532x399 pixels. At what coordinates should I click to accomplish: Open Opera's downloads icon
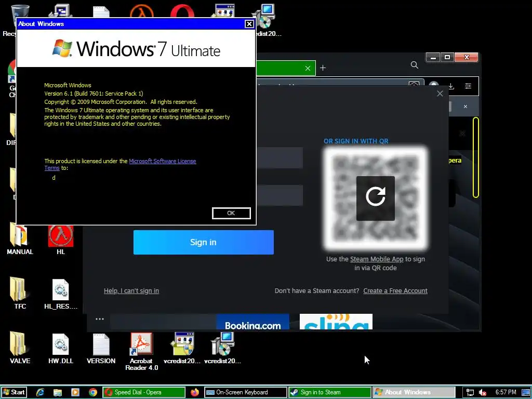[451, 86]
